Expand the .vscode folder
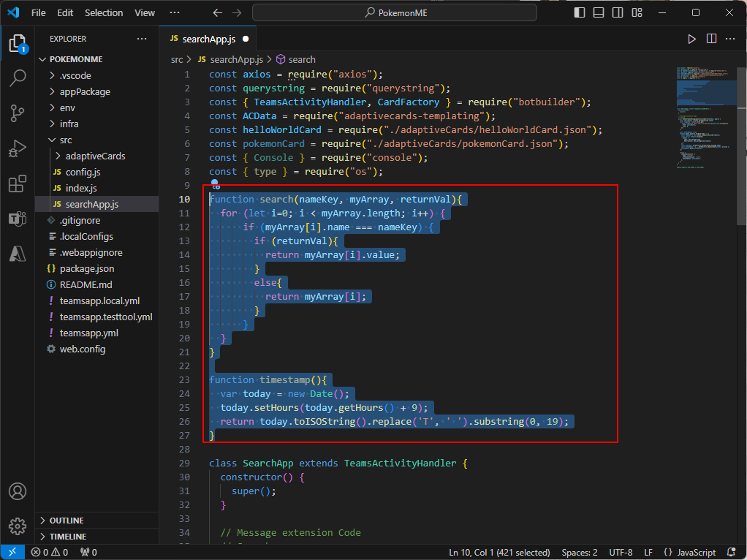Screen dimensions: 747x560 [97, 75]
